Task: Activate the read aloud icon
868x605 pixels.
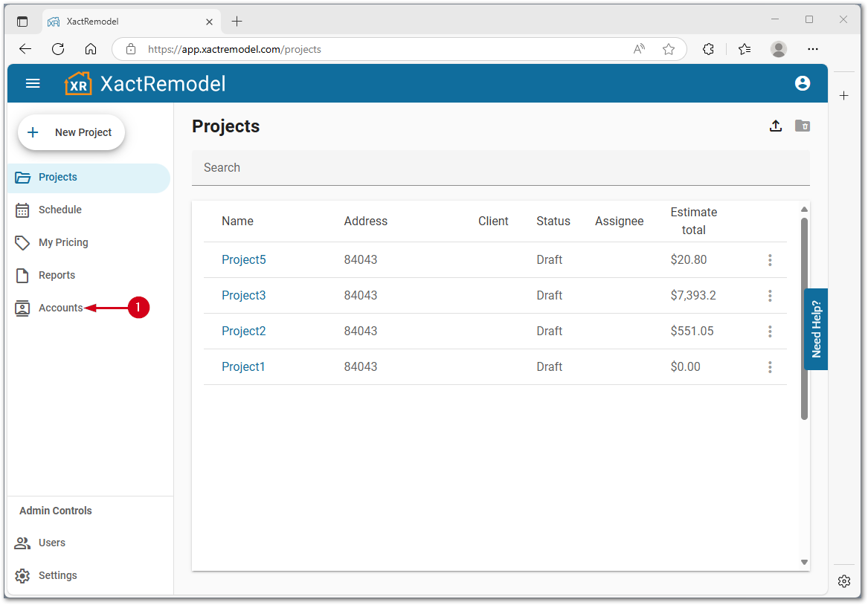Action: tap(639, 49)
